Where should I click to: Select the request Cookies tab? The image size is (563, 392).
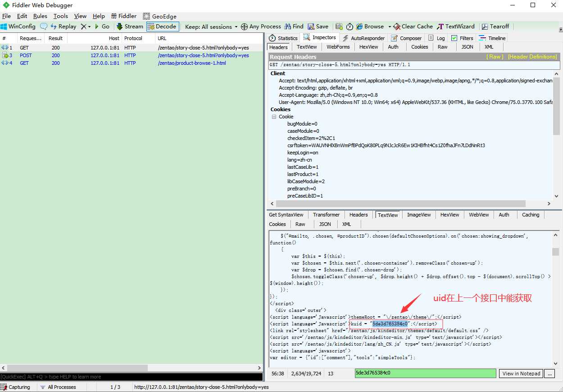click(x=420, y=47)
